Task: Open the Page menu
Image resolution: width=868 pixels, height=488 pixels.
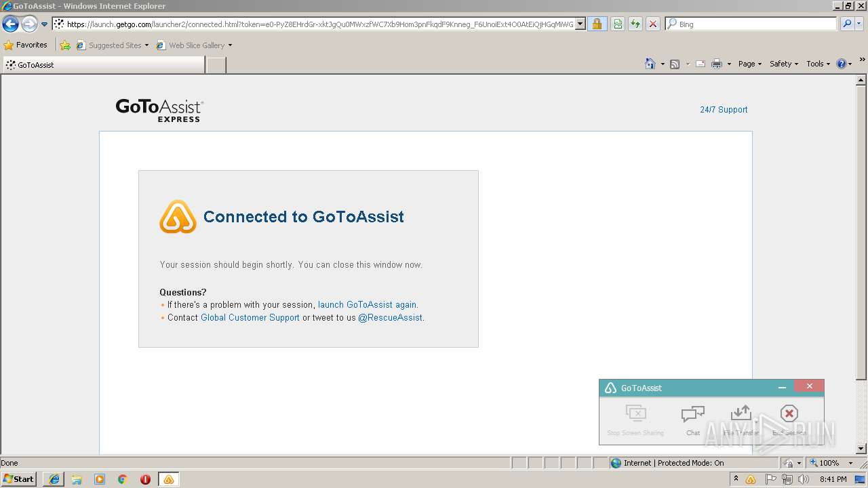Action: point(749,64)
